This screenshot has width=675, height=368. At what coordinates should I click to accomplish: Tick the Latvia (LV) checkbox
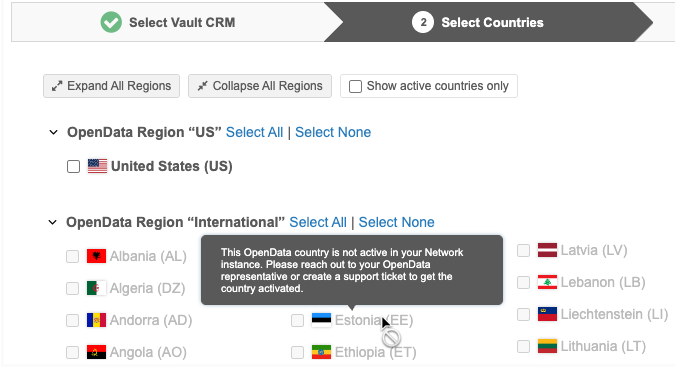click(x=523, y=250)
